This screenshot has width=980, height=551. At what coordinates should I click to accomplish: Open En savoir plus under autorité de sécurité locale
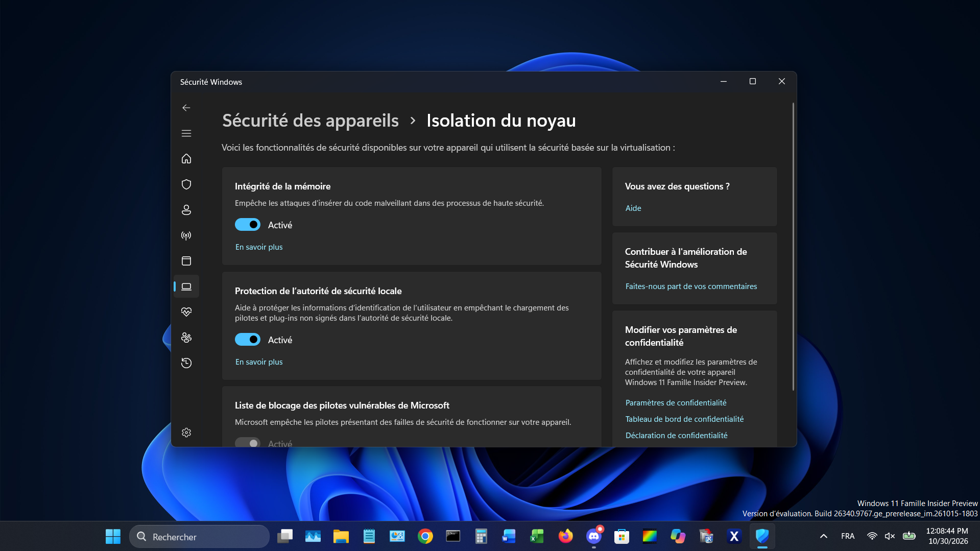[x=259, y=362]
